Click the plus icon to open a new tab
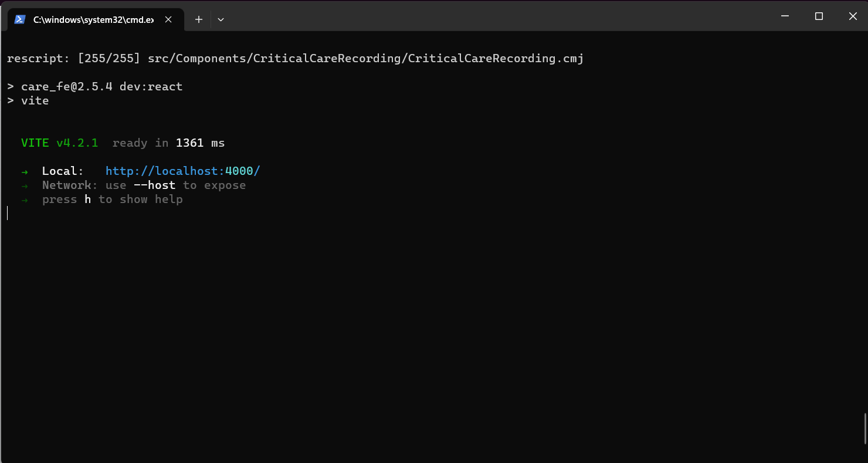 coord(198,19)
